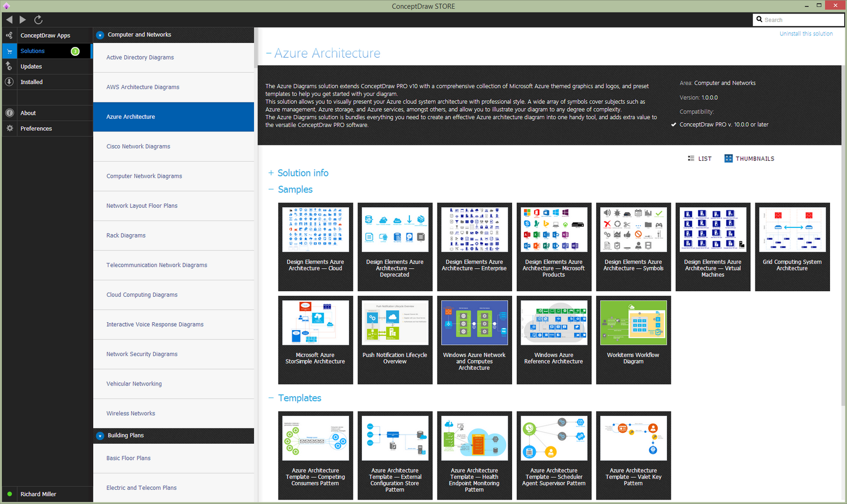This screenshot has width=847, height=504.
Task: Open Windows Azure Reference Architecture sample
Action: pos(554,340)
